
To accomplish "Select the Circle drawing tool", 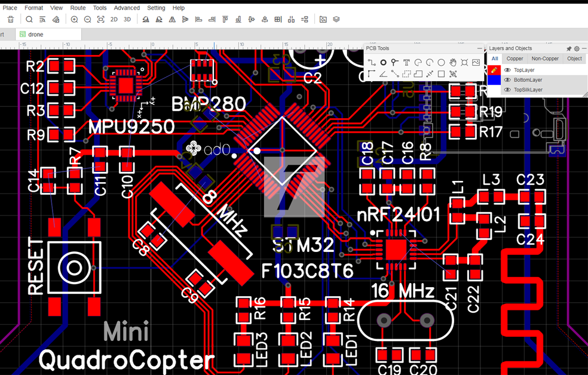I will point(441,63).
